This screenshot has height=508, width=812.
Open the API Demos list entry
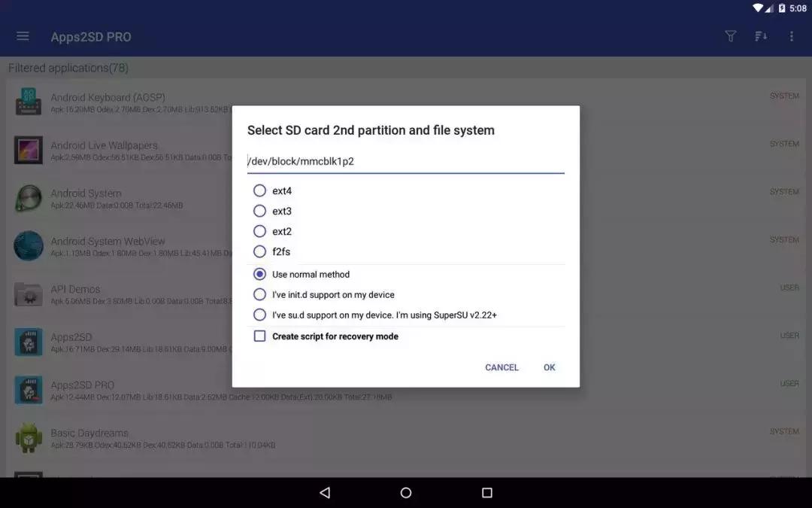(x=406, y=294)
